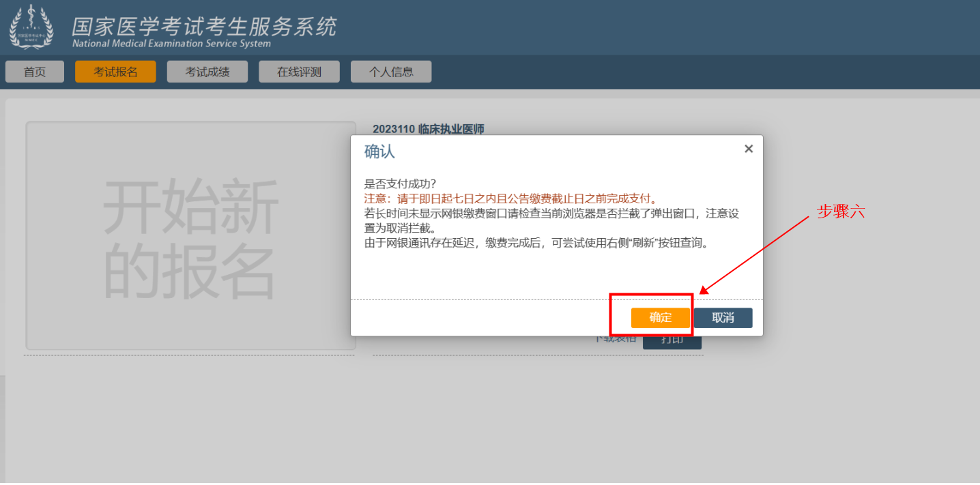The width and height of the screenshot is (980, 485).
Task: Go to the 首页 tab
Action: coord(35,72)
